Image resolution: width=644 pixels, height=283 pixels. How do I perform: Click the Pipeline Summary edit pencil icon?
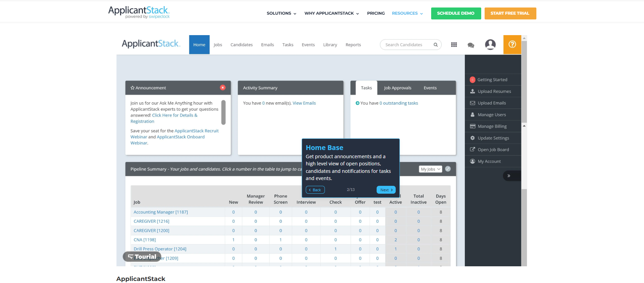coord(448,169)
